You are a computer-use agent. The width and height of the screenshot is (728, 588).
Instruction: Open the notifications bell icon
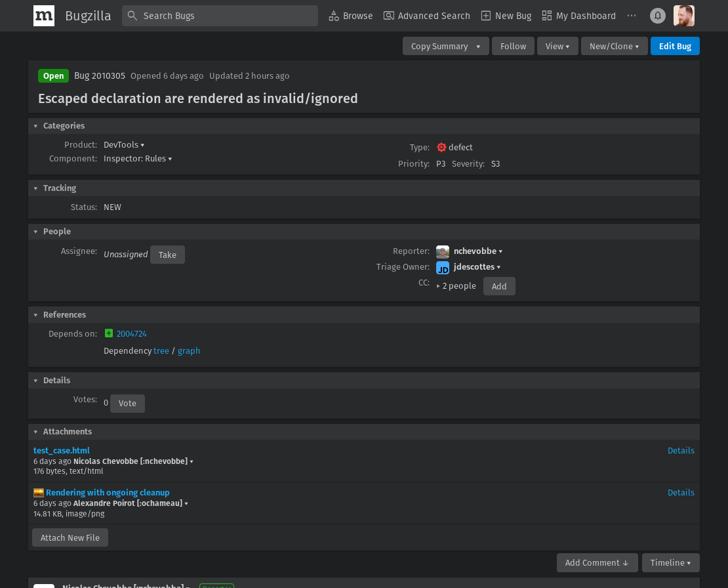point(657,16)
